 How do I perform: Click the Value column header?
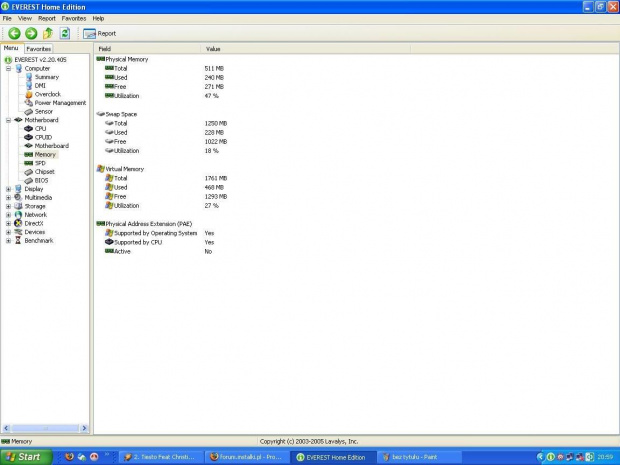click(213, 48)
